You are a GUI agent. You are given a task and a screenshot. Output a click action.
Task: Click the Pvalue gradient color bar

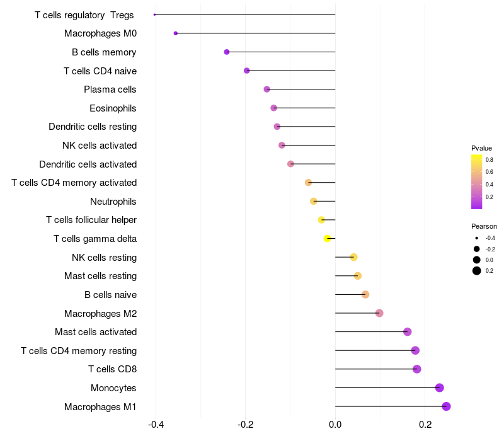477,181
